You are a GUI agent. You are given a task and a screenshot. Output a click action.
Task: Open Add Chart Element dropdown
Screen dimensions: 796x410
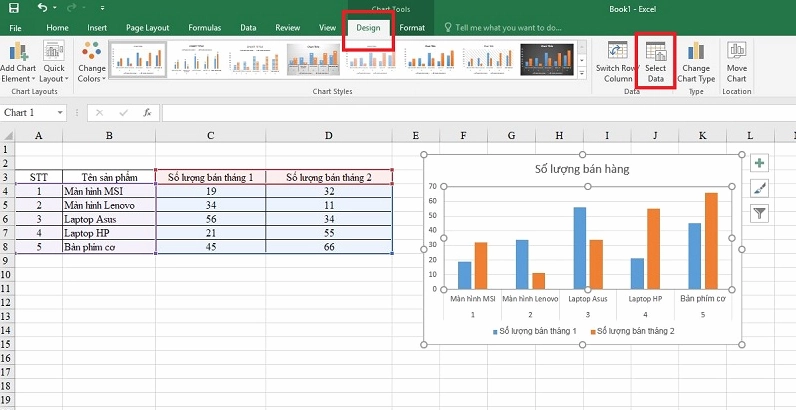coord(18,62)
